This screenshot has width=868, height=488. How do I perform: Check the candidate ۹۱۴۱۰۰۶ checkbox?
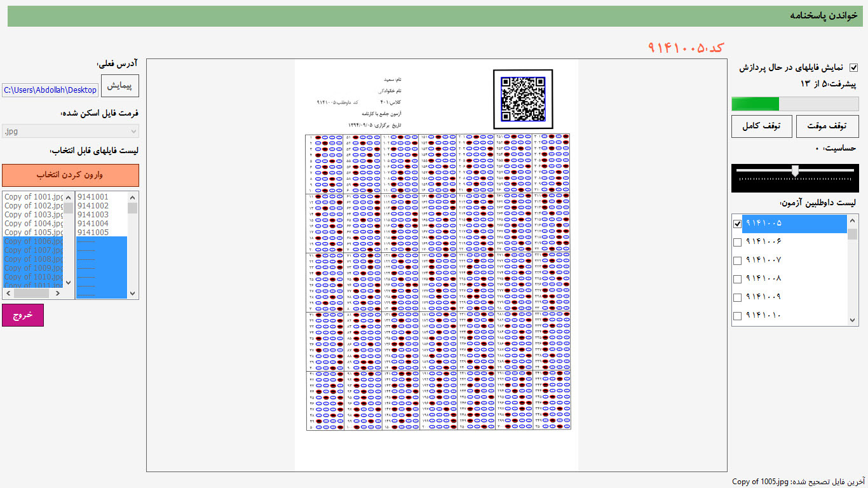tap(738, 242)
